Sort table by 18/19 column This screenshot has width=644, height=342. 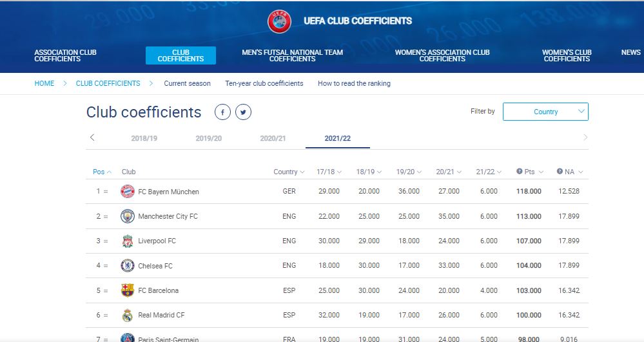[x=369, y=172]
